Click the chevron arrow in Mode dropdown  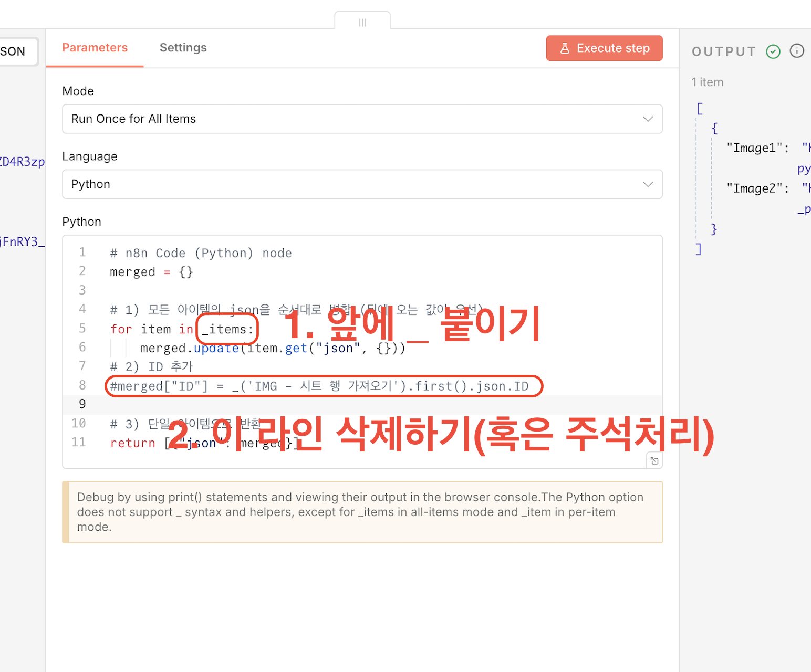click(648, 119)
